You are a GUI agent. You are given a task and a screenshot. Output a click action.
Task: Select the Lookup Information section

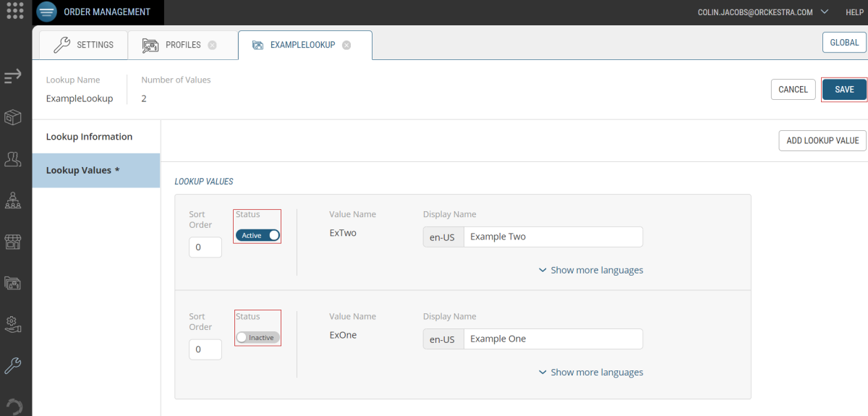point(90,137)
